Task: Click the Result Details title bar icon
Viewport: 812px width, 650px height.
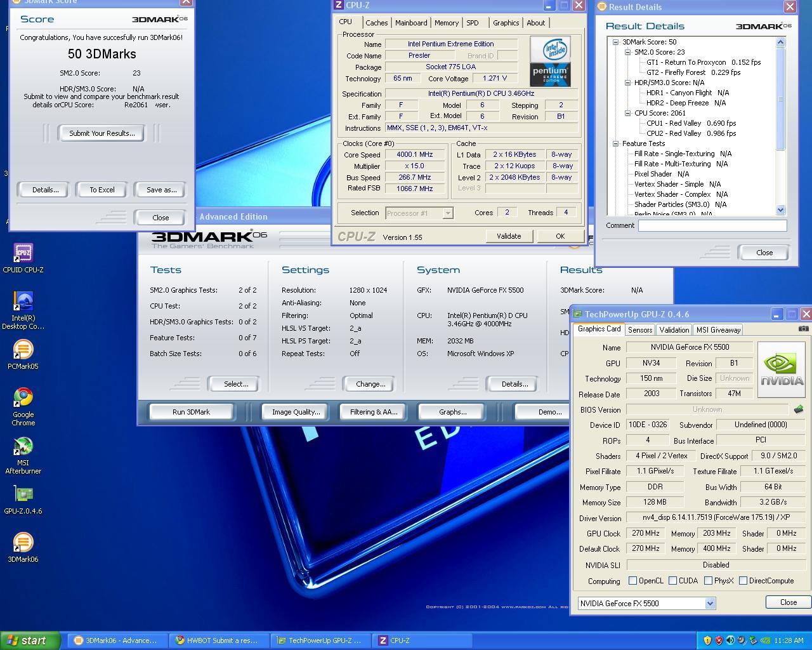Action: (x=602, y=6)
